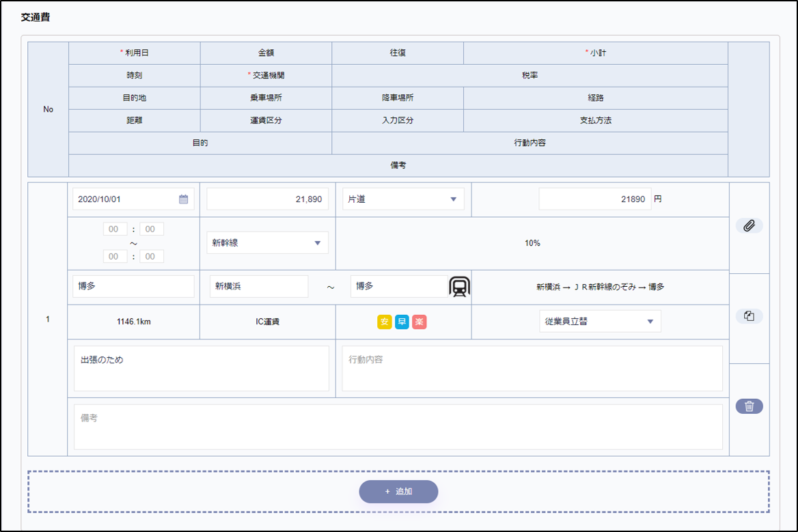Click the 行動内容 text area
The image size is (798, 532).
click(532, 368)
